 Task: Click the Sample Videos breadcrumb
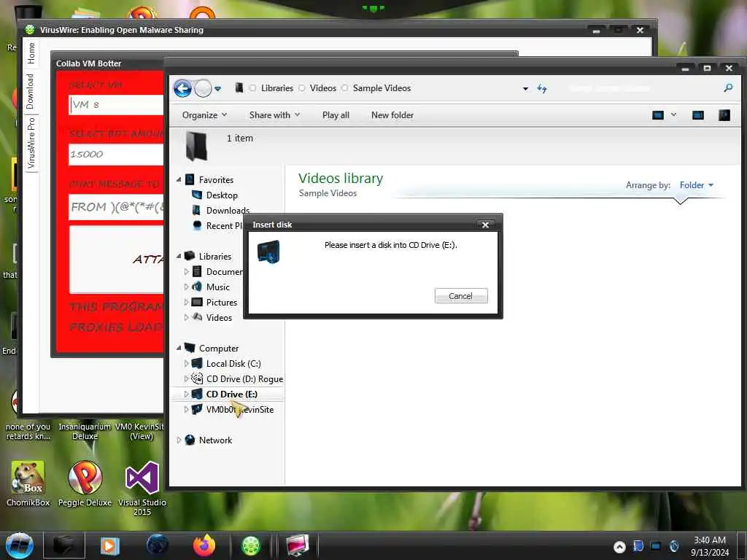(382, 88)
